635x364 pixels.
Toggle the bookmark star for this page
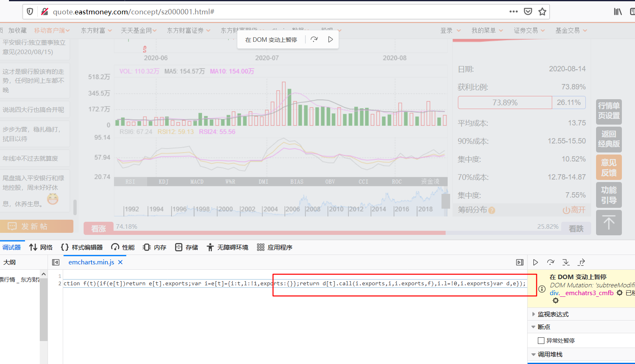542,12
